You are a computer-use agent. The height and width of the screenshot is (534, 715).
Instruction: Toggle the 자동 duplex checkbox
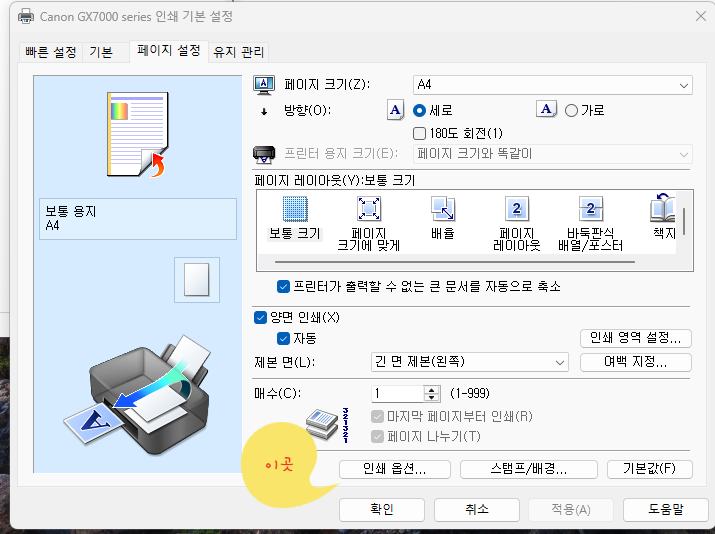pos(283,338)
